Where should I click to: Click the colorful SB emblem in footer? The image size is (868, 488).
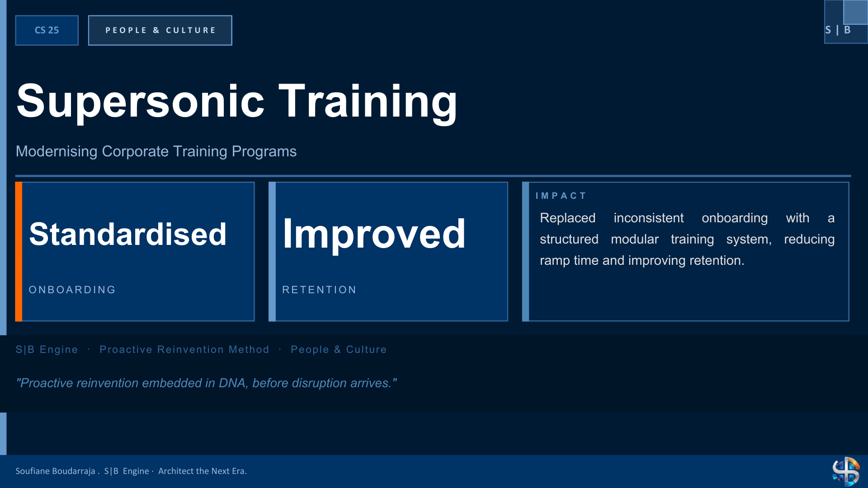coord(846,471)
